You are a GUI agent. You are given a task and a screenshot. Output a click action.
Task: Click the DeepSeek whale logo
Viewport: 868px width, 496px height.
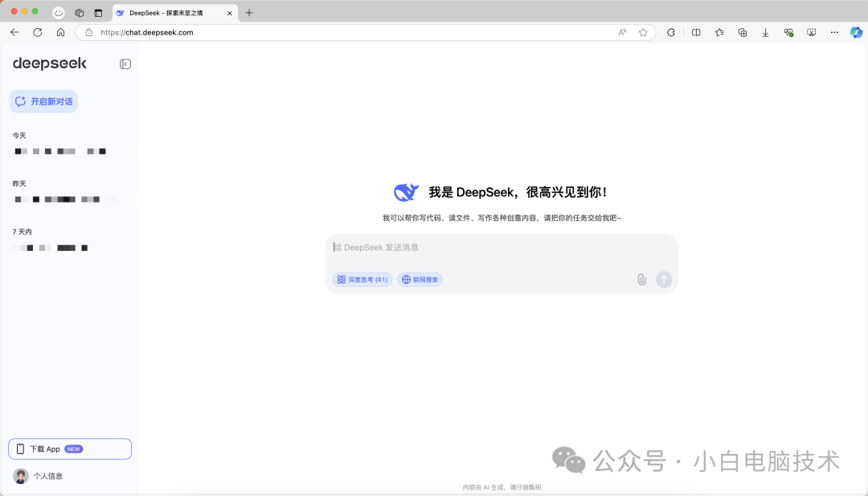coord(406,192)
